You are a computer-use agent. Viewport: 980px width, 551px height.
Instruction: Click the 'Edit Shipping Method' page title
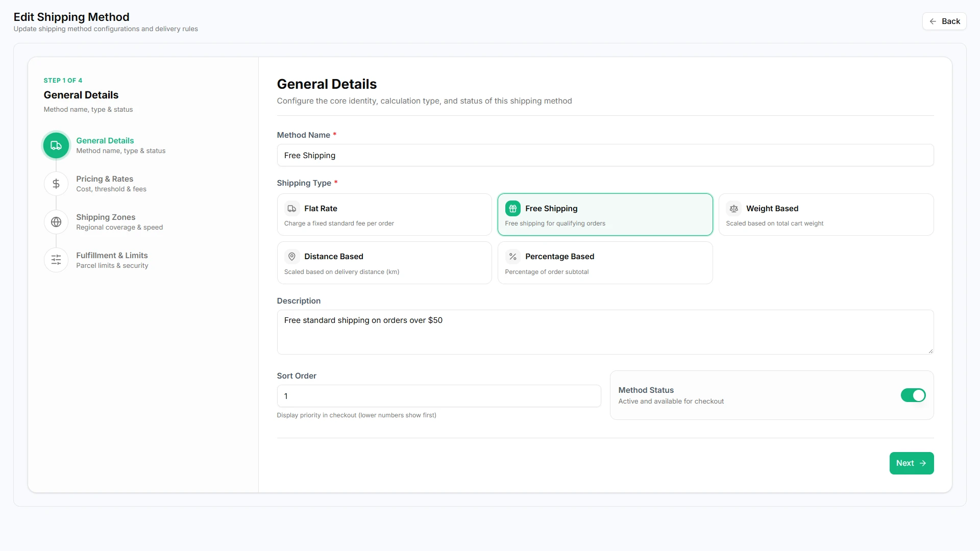(x=71, y=17)
